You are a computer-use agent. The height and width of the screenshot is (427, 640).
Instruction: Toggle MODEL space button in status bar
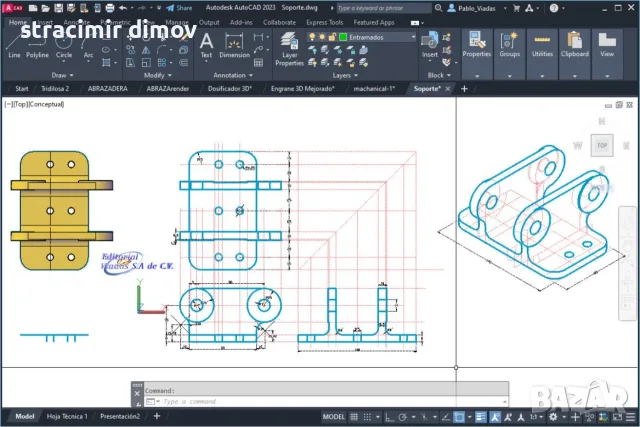point(333,417)
